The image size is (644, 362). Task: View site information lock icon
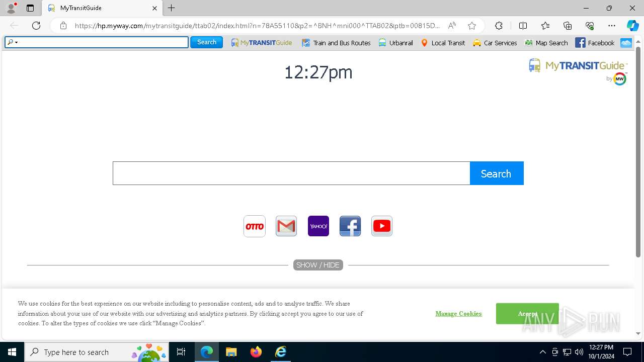point(63,26)
